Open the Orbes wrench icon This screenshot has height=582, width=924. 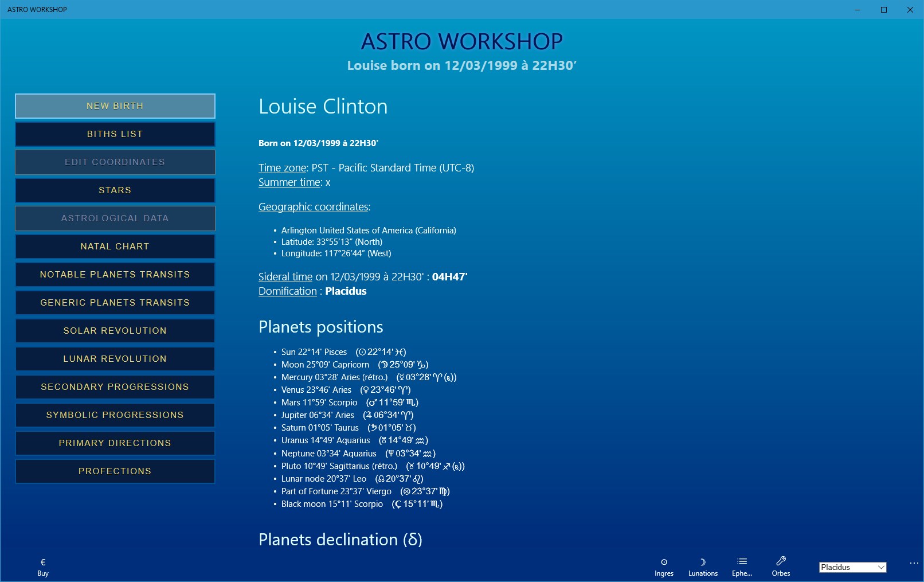pyautogui.click(x=781, y=561)
